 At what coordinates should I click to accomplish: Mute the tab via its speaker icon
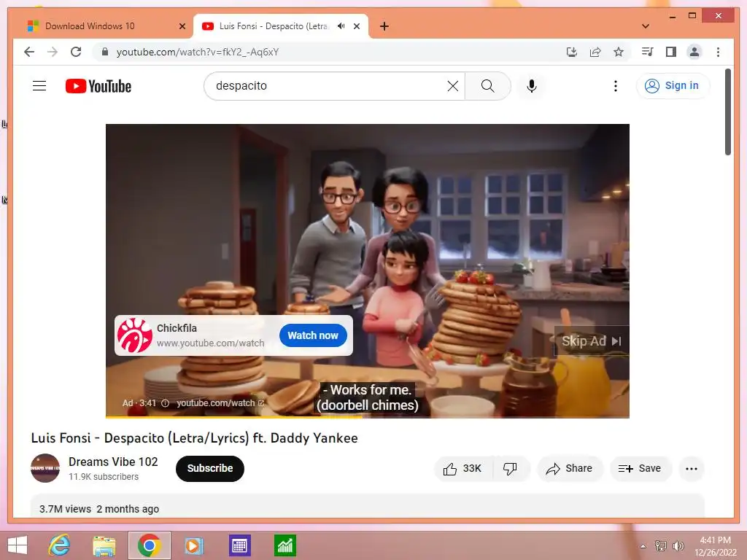[341, 26]
